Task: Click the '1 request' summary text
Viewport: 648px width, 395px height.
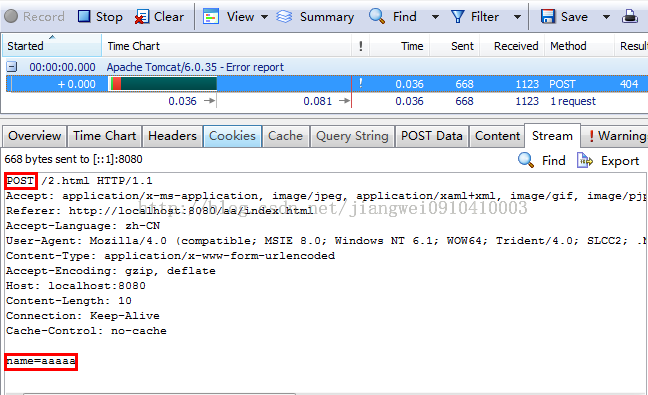Action: tap(573, 101)
